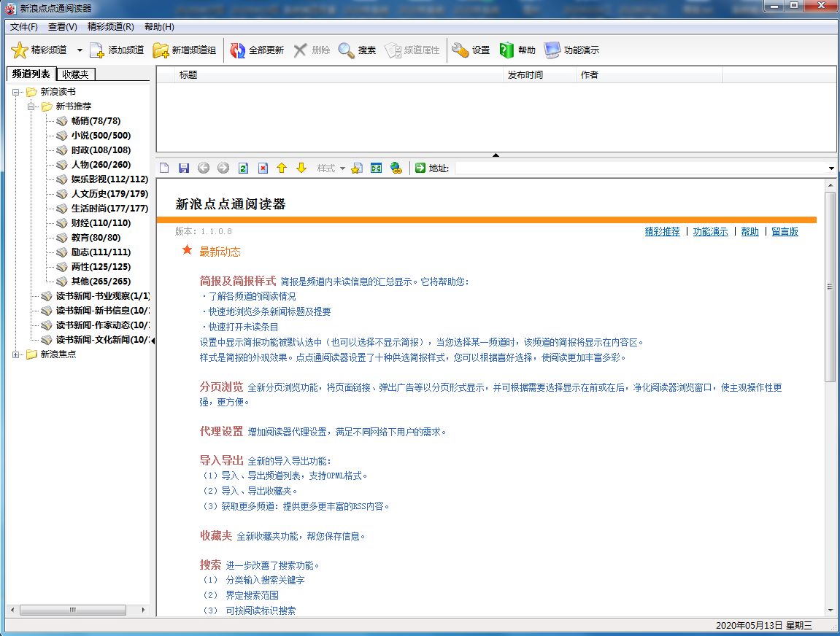Screen dimensions: 840x636
Task: Click the add to favorites star-page icon
Action: (357, 168)
